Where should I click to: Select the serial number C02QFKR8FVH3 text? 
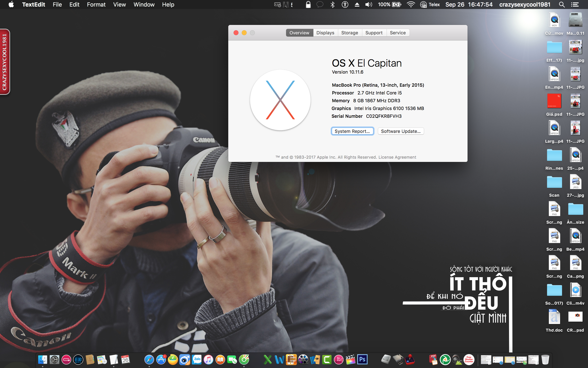384,116
